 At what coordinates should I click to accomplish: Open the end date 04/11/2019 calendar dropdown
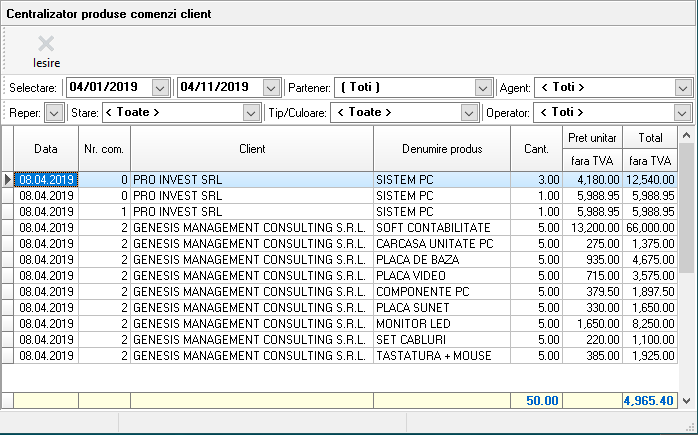[271, 87]
